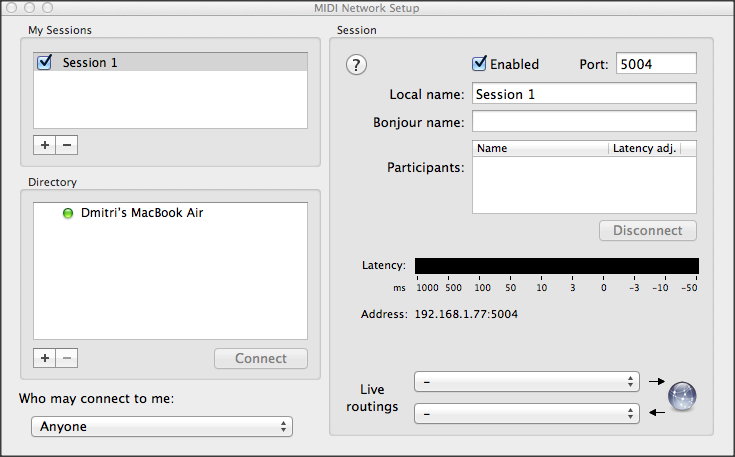Click the minus button under Directory
The width and height of the screenshot is (735, 457).
[x=67, y=358]
